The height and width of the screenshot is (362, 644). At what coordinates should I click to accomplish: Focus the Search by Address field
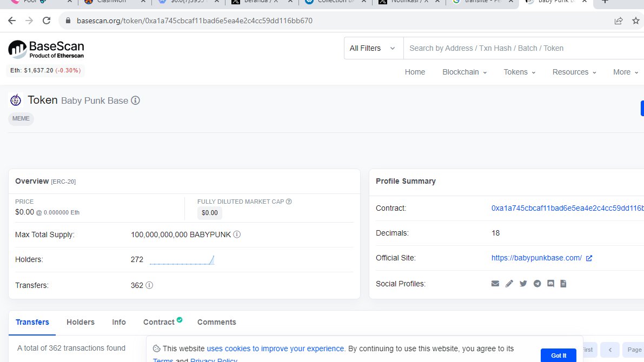[523, 48]
